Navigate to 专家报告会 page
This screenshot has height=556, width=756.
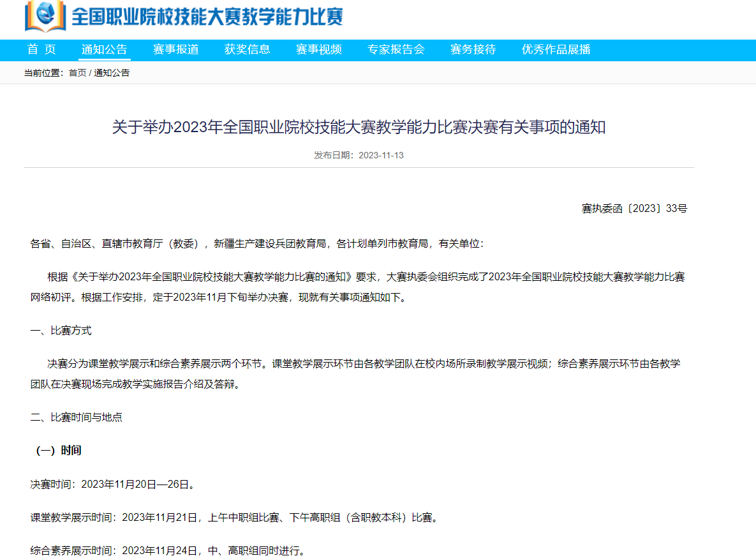click(396, 50)
